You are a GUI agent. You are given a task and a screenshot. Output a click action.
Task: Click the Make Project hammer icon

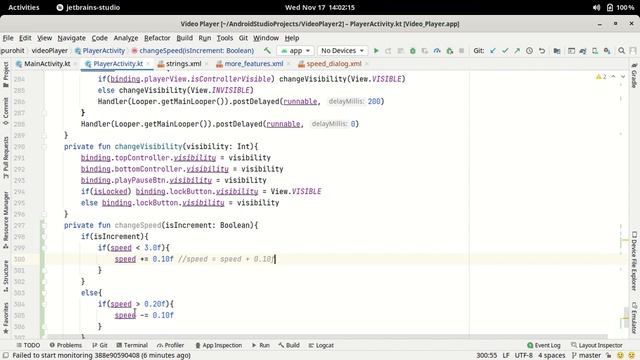click(267, 51)
